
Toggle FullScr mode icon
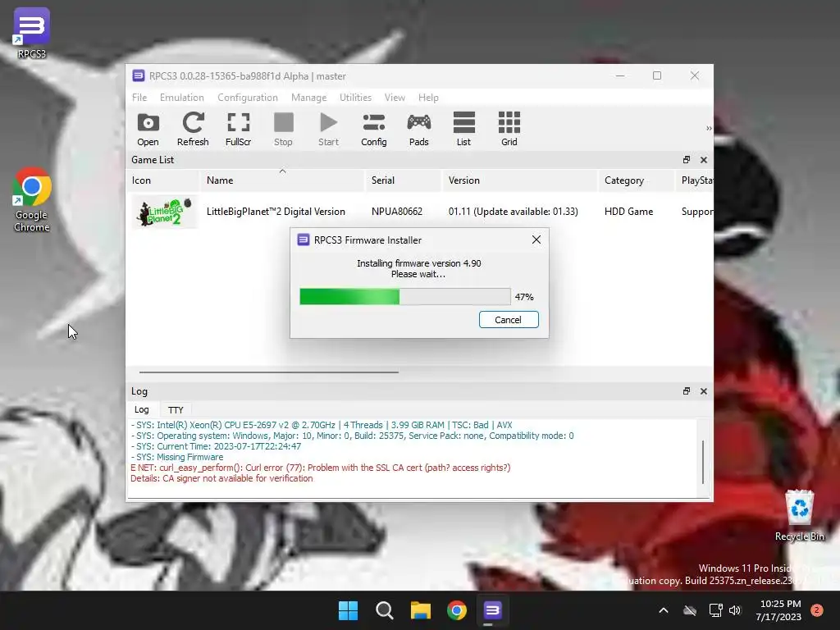(x=239, y=129)
